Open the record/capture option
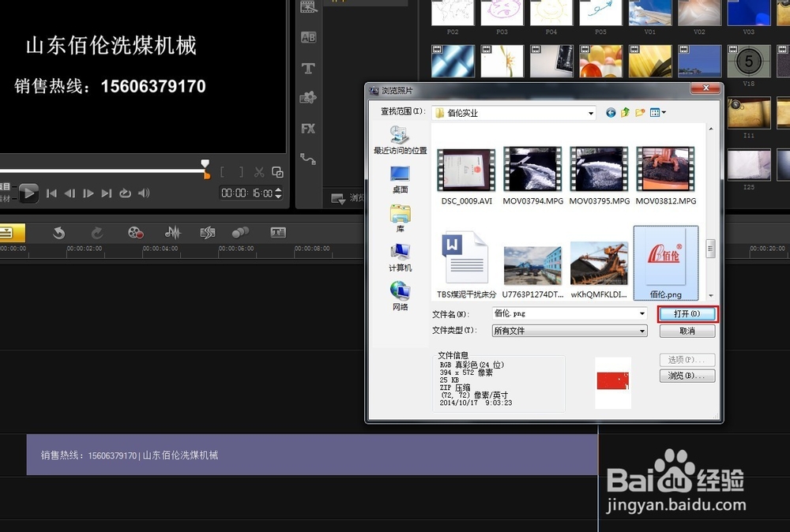790x532 pixels. coord(136,233)
